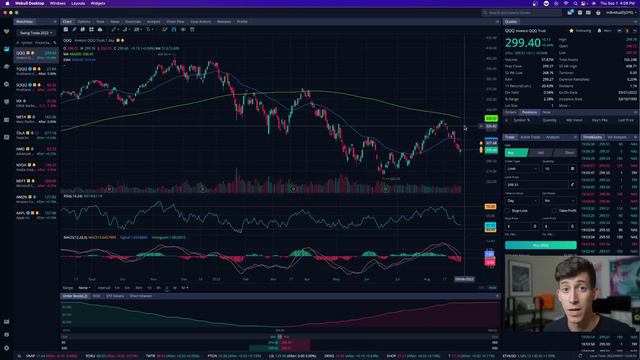Click the Limit Price input field
Screen dimensions: 640x360
[537, 184]
